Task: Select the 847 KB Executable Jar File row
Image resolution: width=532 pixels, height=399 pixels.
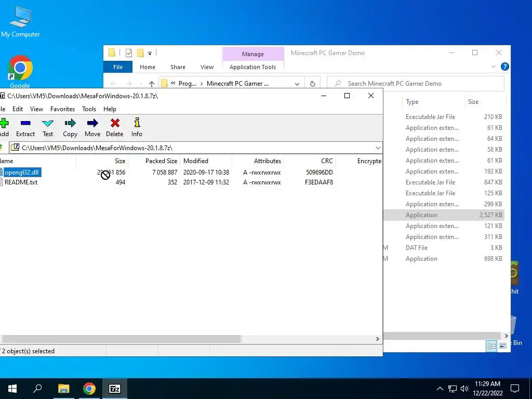Action: (x=444, y=182)
